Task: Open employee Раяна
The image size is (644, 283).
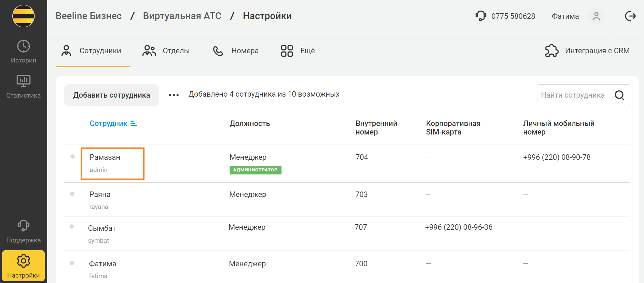Action: pyautogui.click(x=100, y=195)
